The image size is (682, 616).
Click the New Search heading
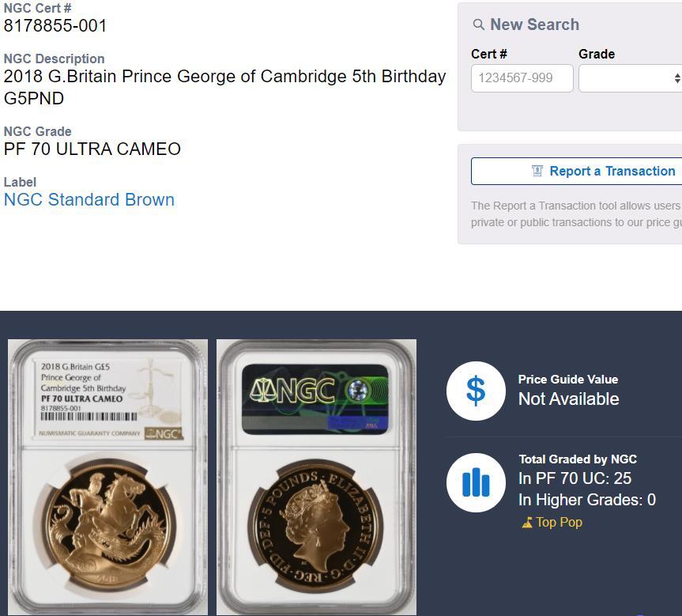point(534,25)
